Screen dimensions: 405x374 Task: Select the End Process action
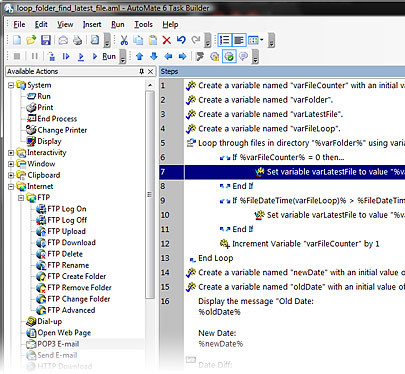pos(52,119)
